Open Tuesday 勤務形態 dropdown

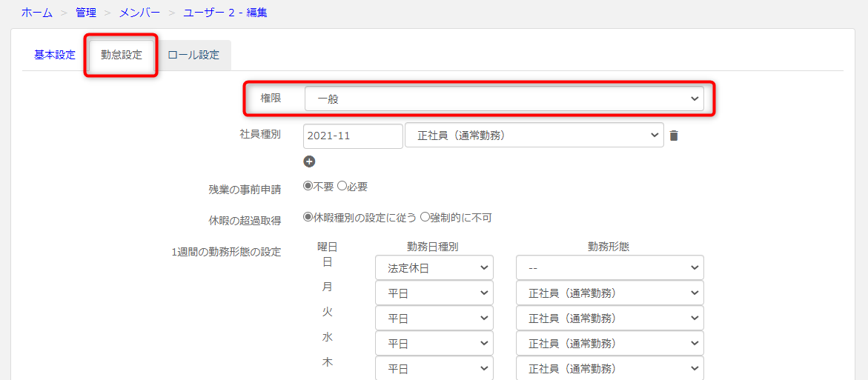(x=610, y=318)
